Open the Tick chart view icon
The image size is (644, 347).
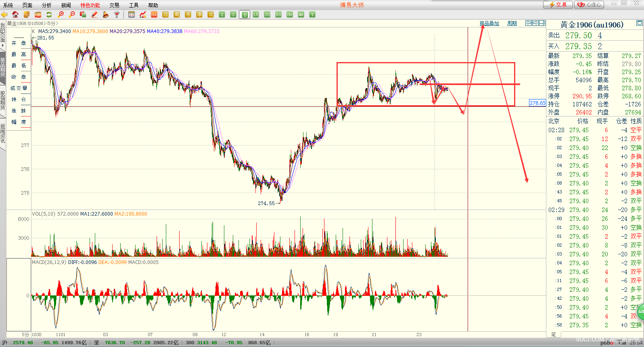(154, 15)
